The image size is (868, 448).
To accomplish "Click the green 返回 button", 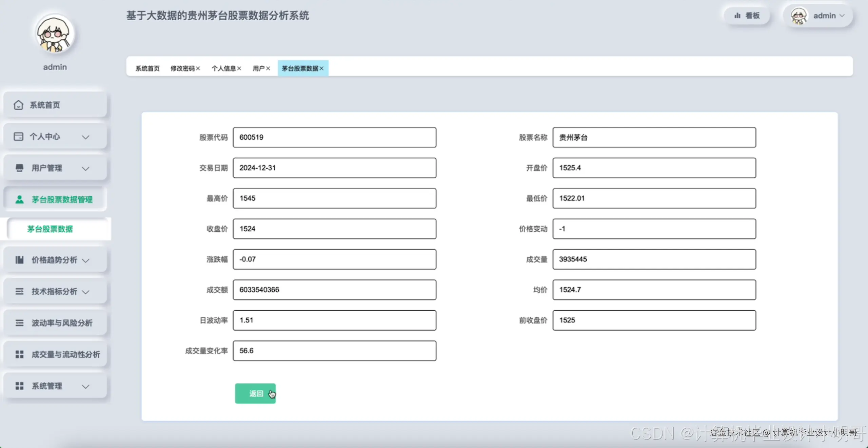I will 255,393.
